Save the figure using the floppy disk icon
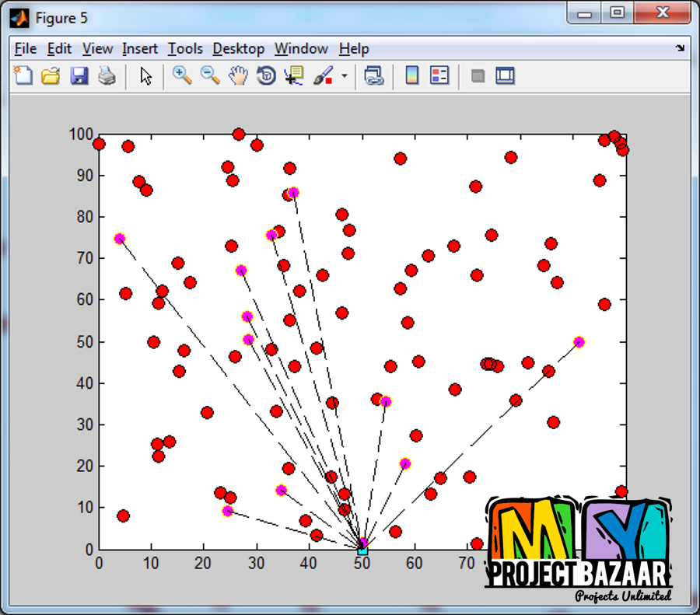Image resolution: width=700 pixels, height=615 pixels. pyautogui.click(x=79, y=75)
